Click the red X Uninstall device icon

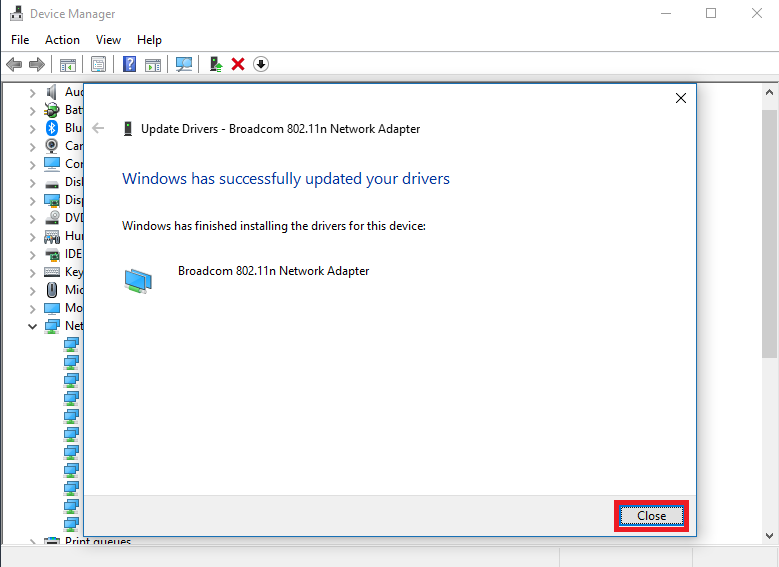coord(238,64)
